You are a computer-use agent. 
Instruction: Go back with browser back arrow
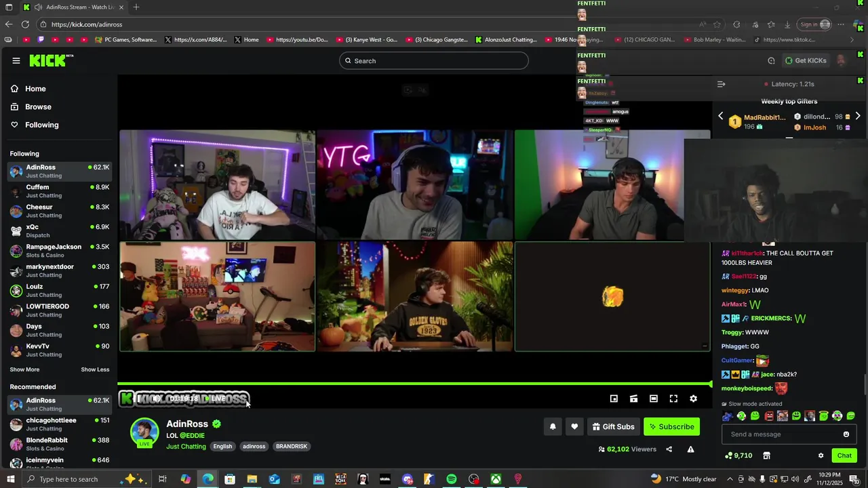[8, 24]
